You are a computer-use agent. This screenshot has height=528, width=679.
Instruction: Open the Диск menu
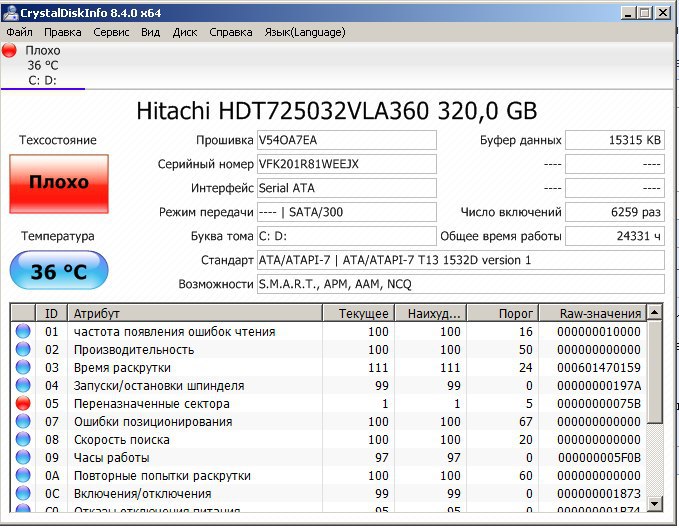click(185, 32)
